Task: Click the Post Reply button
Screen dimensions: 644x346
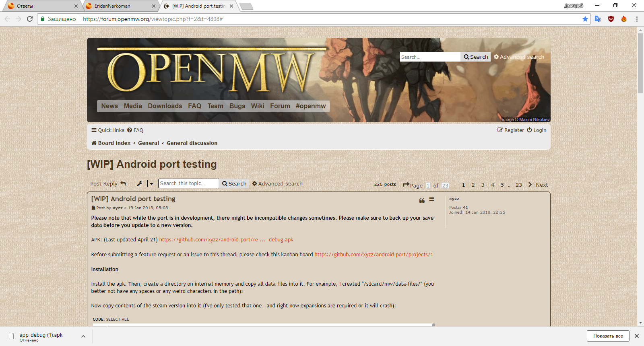Action: click(x=108, y=183)
